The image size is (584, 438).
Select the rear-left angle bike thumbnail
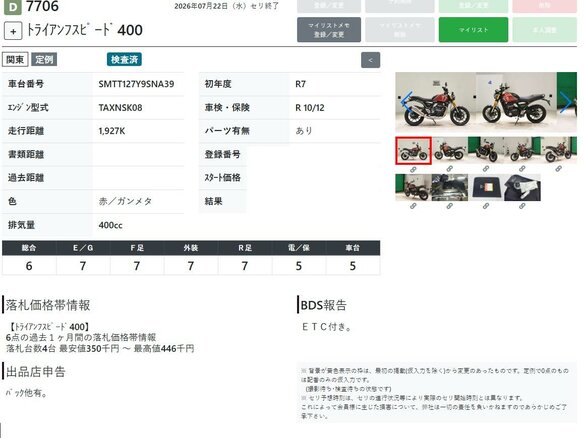pos(559,150)
